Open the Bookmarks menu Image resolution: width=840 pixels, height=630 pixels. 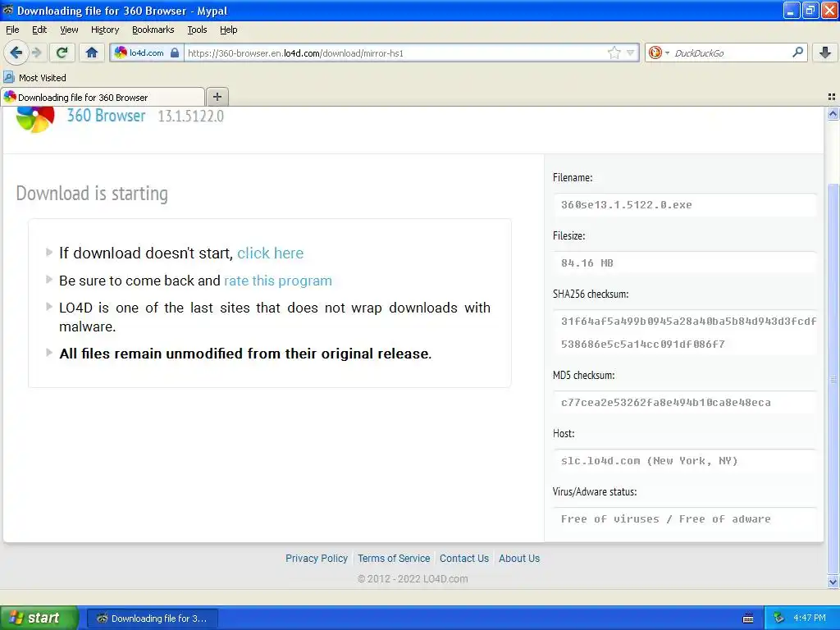153,30
